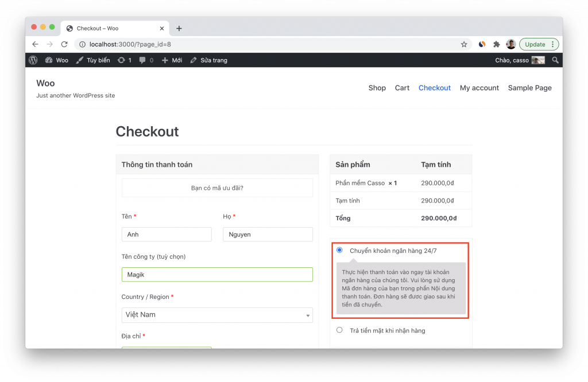This screenshot has width=588, height=382.
Task: Open the Mới new content menu
Action: 172,60
